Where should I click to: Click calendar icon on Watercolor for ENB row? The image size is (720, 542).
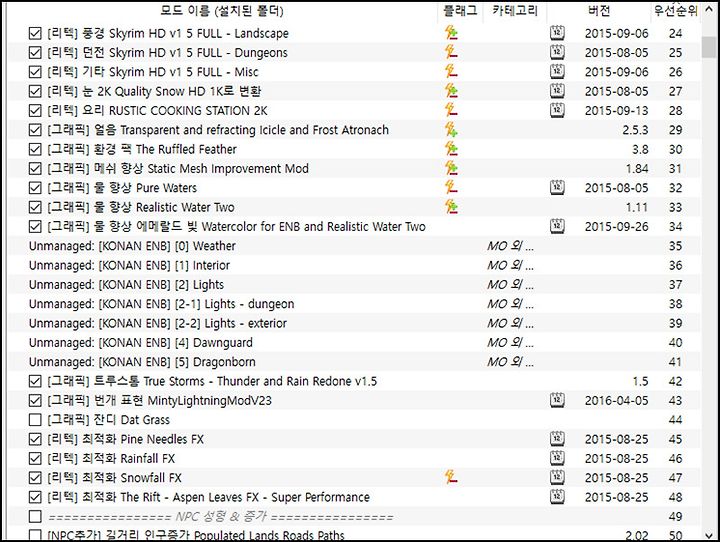coord(557,226)
